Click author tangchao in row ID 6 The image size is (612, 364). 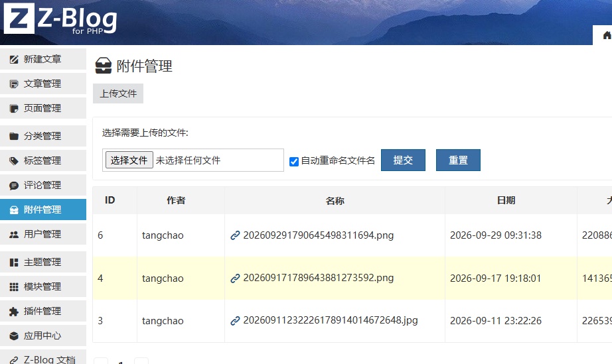coord(163,235)
